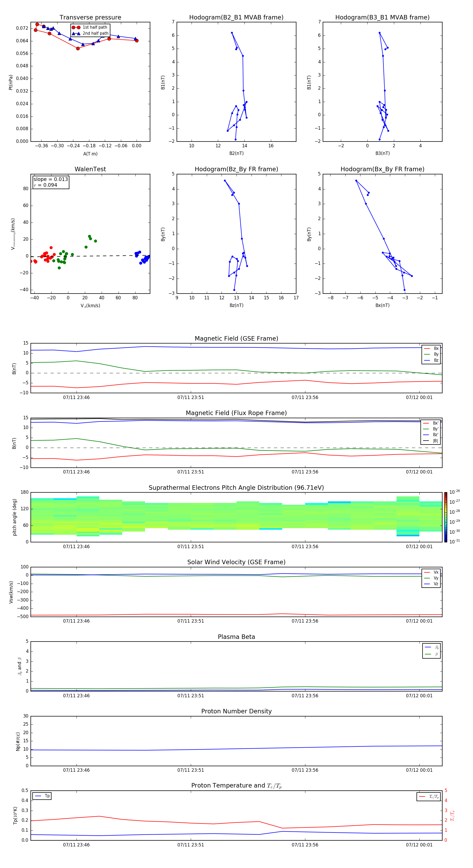Click the 'Transverse pressure' plot title
This screenshot has width=473, height=868.
coord(90,18)
